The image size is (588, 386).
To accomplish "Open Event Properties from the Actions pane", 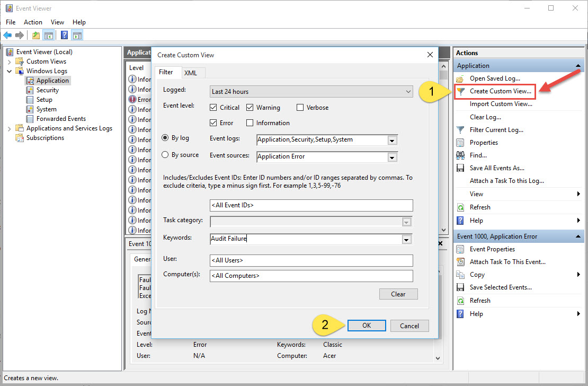I will (x=492, y=249).
